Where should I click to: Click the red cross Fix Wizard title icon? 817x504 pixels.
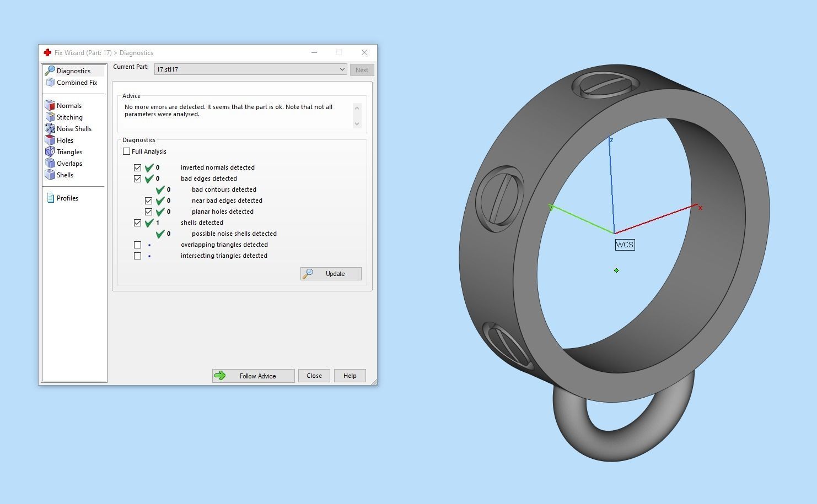click(x=47, y=52)
